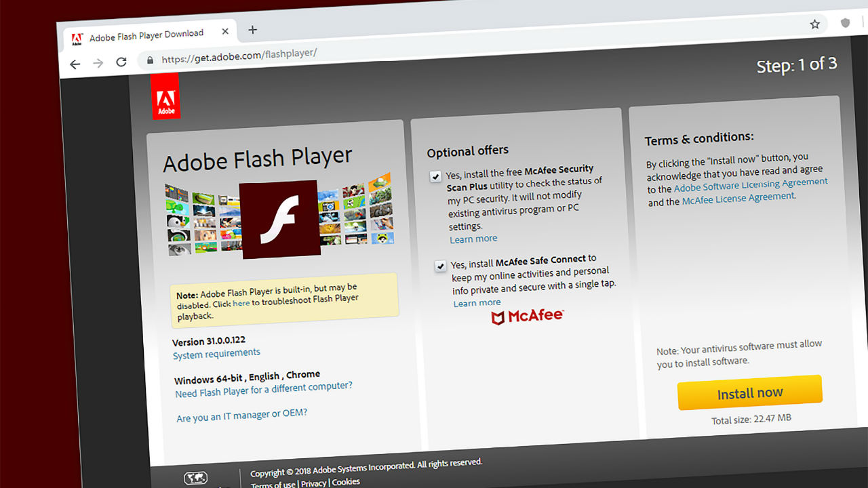Click the shield icon next to the star
This screenshot has width=868, height=488.
pyautogui.click(x=845, y=22)
